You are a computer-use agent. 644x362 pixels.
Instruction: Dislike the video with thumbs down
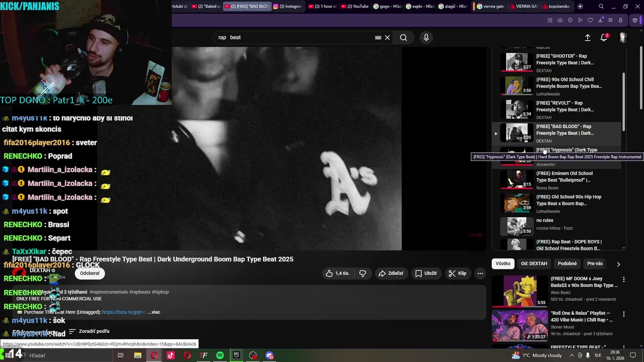363,274
